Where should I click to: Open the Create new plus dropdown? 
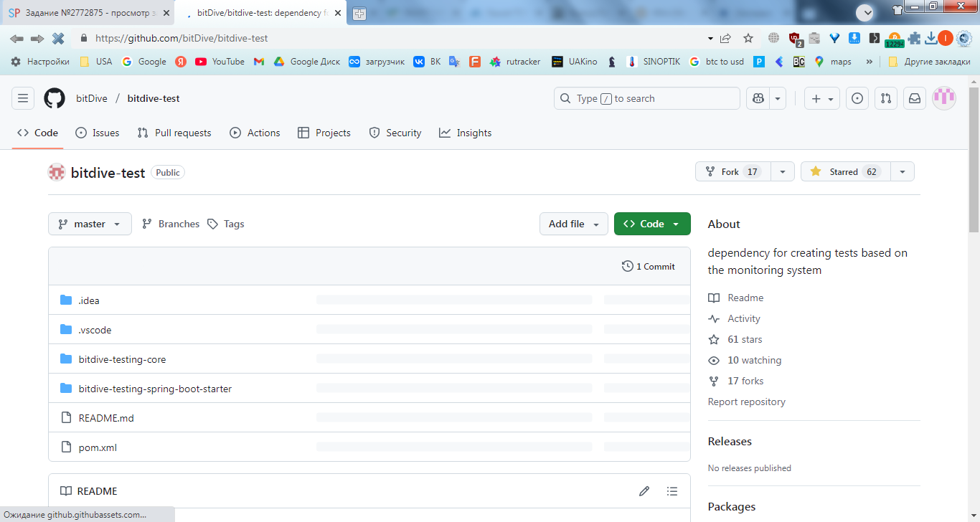(x=822, y=98)
